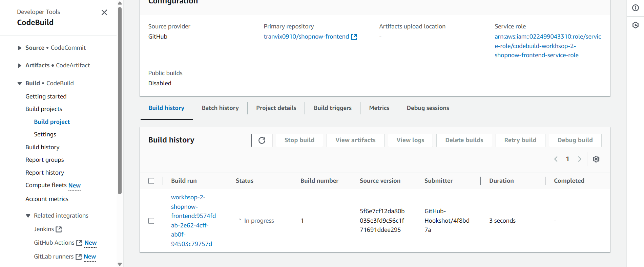Click the Build number column header
This screenshot has width=644, height=267.
point(319,181)
